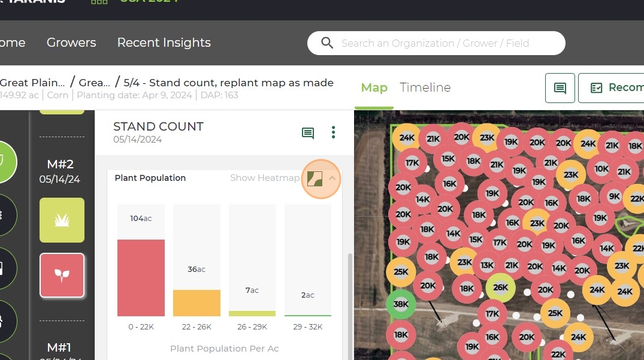Click the 36ac value label
644x360 pixels.
(196, 270)
